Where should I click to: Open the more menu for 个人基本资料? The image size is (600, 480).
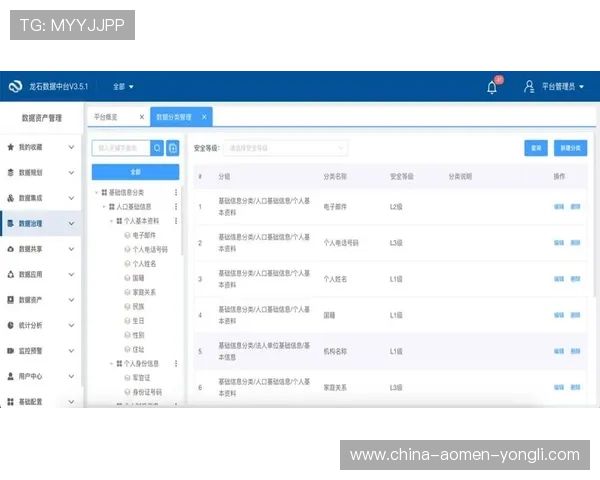click(x=176, y=221)
